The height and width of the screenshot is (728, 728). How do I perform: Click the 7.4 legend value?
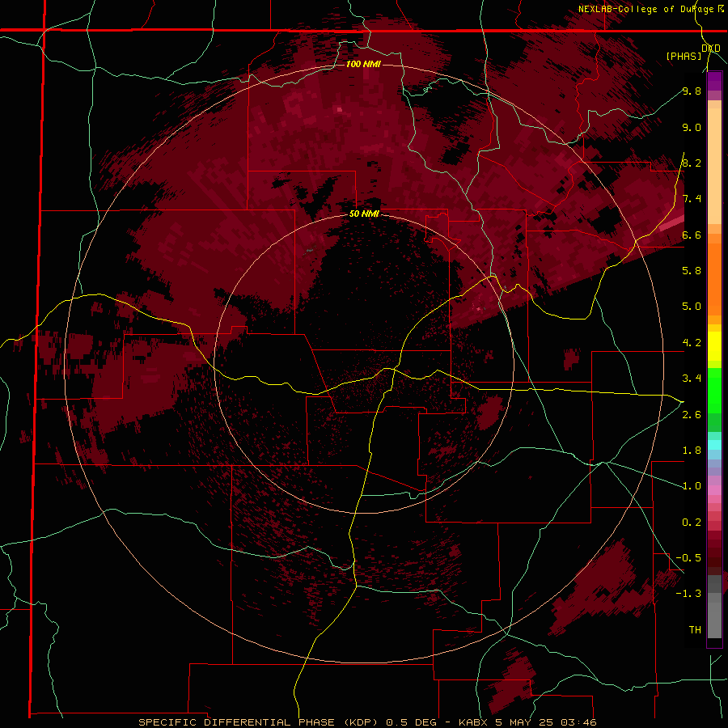point(692,199)
